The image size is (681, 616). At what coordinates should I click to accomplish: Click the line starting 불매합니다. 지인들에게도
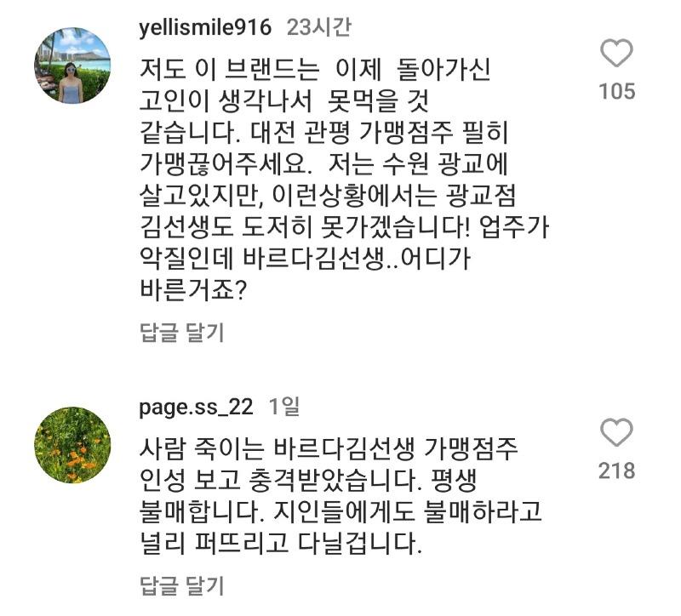(340, 511)
